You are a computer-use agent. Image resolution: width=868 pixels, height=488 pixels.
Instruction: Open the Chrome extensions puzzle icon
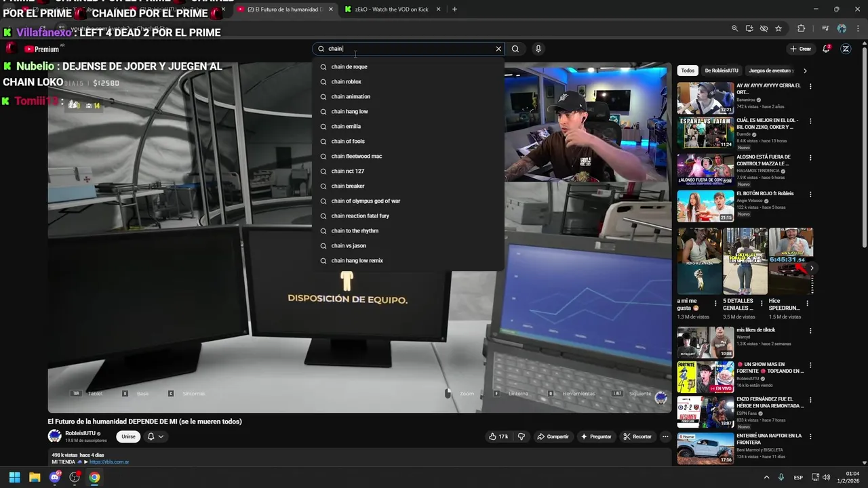pyautogui.click(x=801, y=28)
